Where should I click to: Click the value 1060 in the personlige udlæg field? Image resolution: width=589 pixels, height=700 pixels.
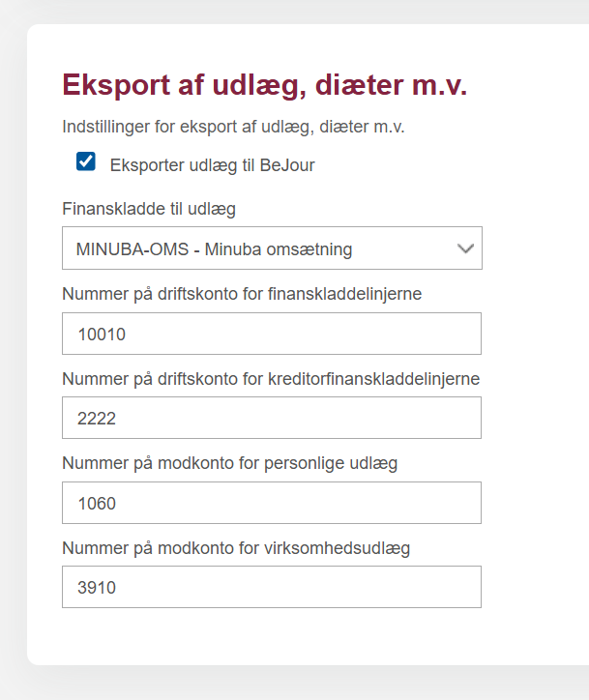tap(97, 504)
